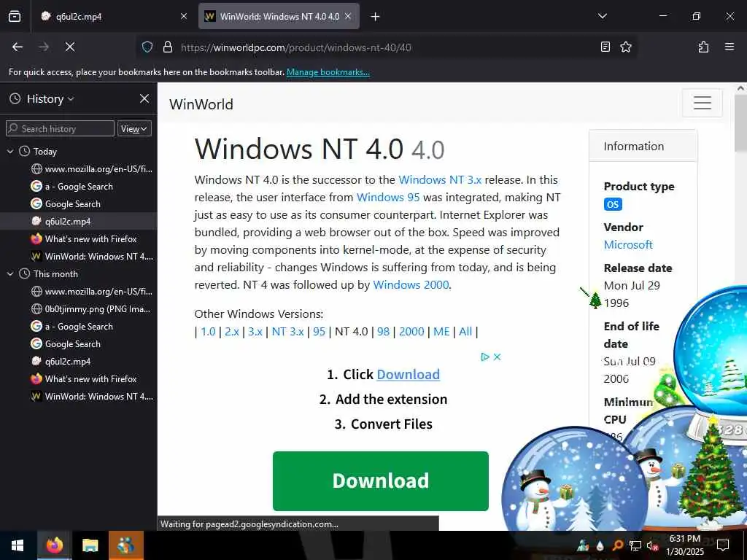Open 'What's new with Firefox' under This month
Image resolution: width=747 pixels, height=560 pixels.
84,379
